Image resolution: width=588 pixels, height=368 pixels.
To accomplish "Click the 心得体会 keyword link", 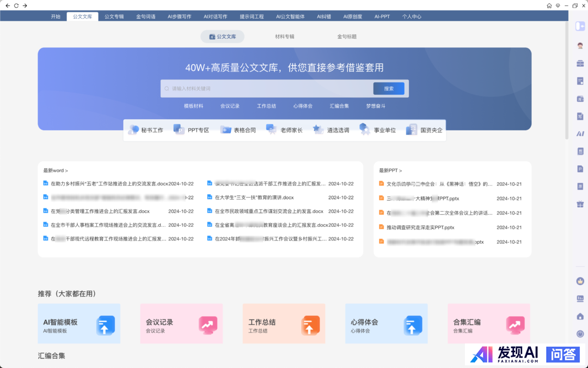I will [x=303, y=106].
